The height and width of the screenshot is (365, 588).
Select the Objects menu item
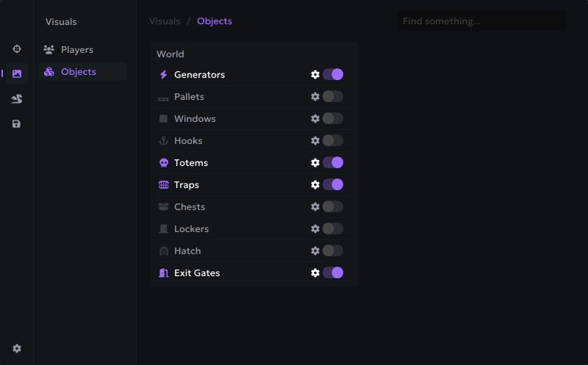(78, 72)
